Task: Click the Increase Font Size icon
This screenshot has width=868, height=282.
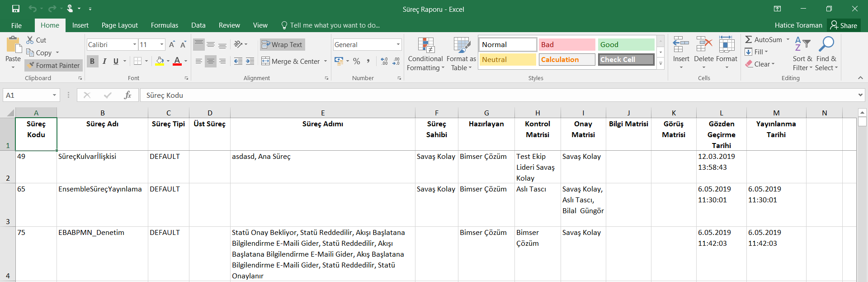Action: click(172, 44)
